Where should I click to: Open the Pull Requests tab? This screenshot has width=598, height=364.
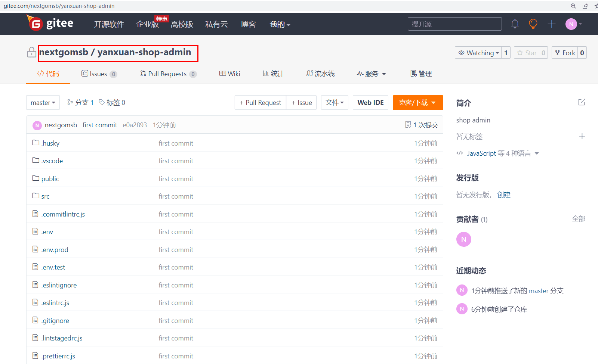pos(168,74)
